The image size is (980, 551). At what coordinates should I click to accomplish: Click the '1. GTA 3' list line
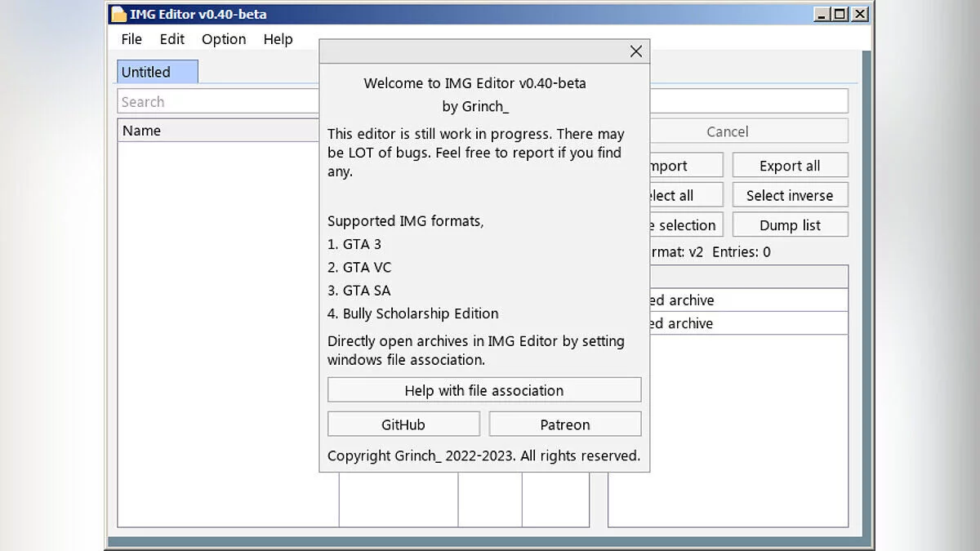pyautogui.click(x=354, y=244)
